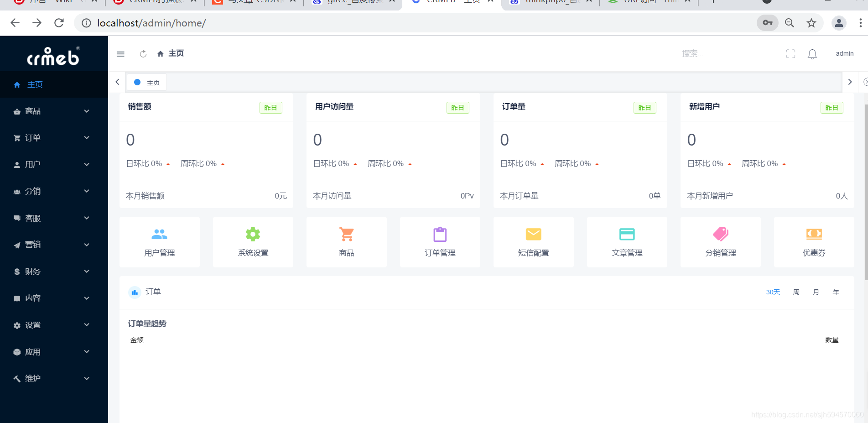Image resolution: width=868 pixels, height=423 pixels.
Task: Open 商品 shopping cart shortcut
Action: (347, 242)
